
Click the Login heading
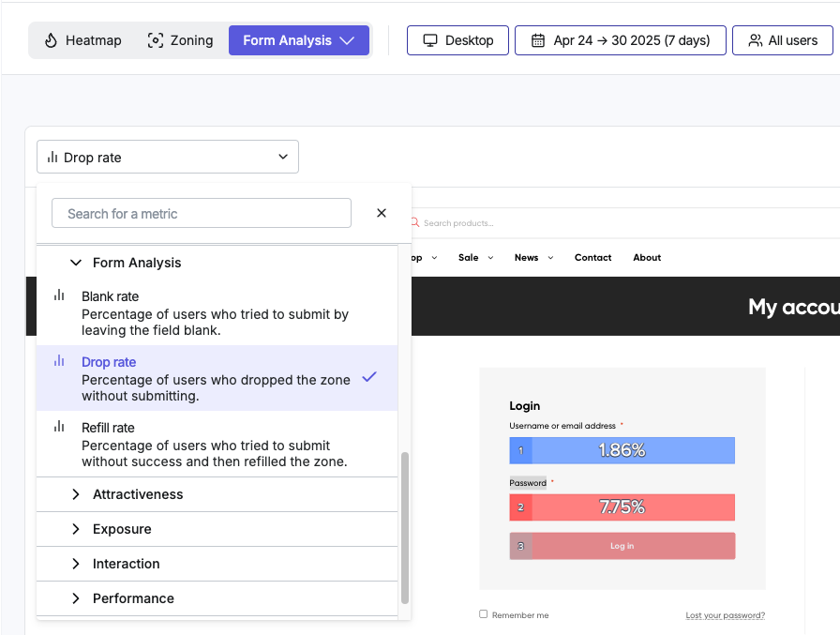[x=524, y=405]
